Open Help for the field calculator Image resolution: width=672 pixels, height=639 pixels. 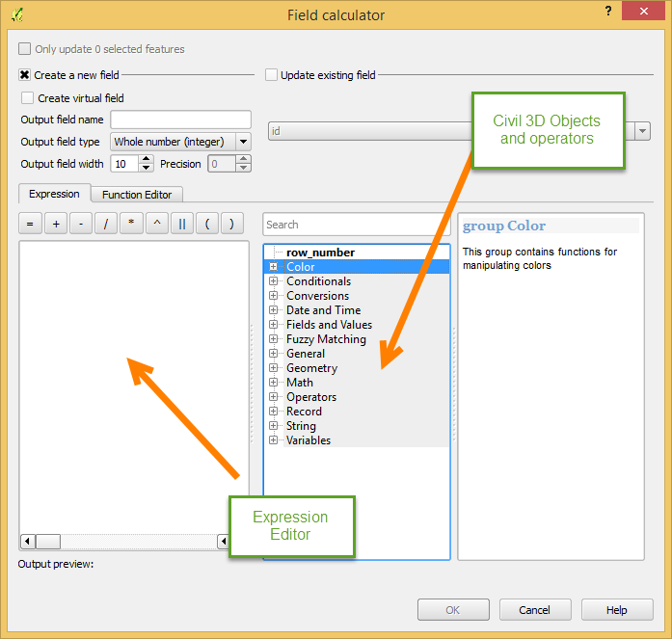point(617,609)
